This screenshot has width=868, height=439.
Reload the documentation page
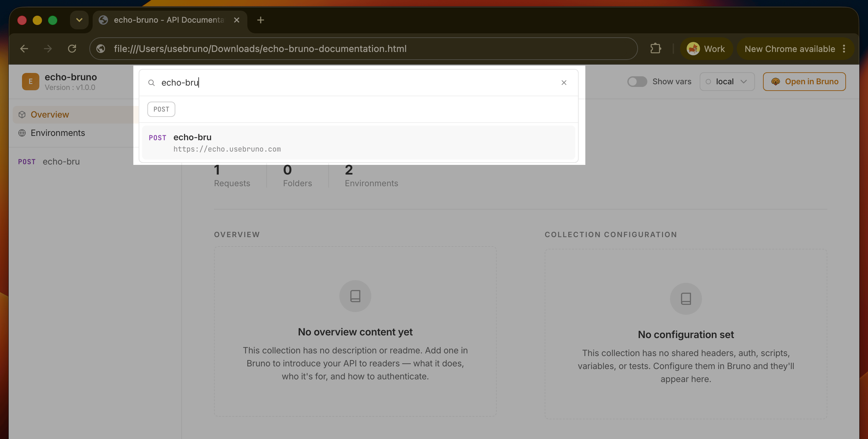click(x=72, y=49)
